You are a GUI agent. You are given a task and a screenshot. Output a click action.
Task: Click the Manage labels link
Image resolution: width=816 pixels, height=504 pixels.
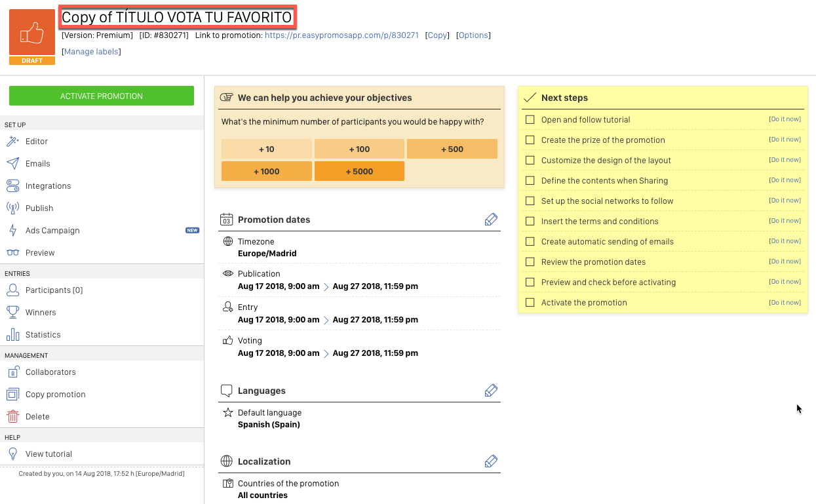tap(91, 52)
